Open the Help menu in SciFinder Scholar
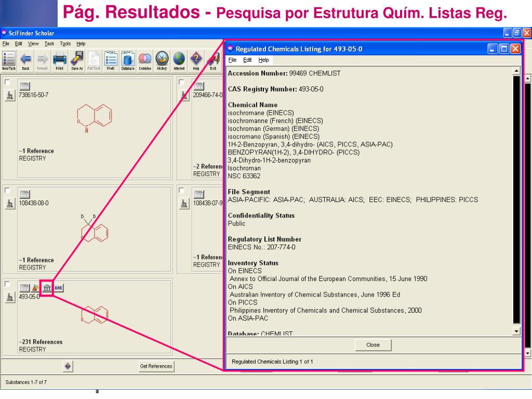Viewport: 532px width, 399px height. 81,44
